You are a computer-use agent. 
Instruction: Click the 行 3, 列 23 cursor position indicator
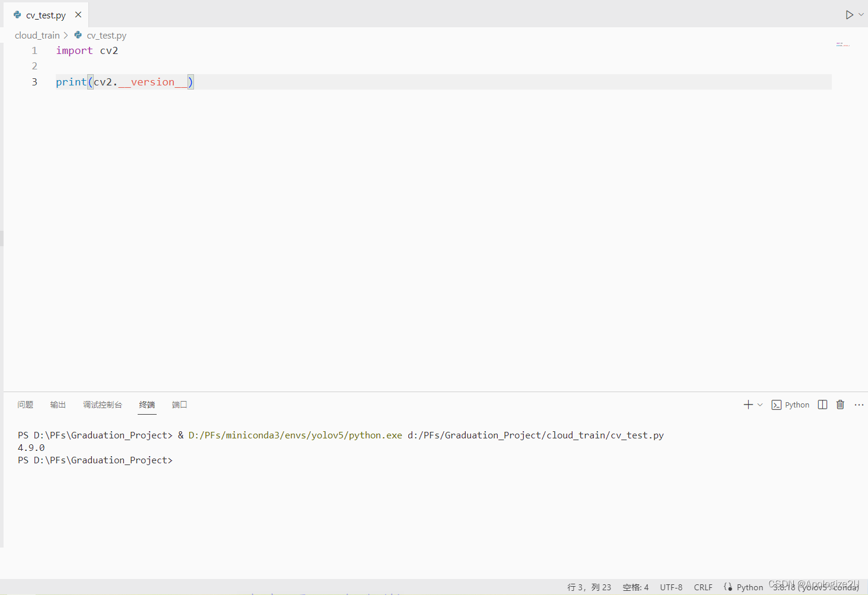point(589,587)
